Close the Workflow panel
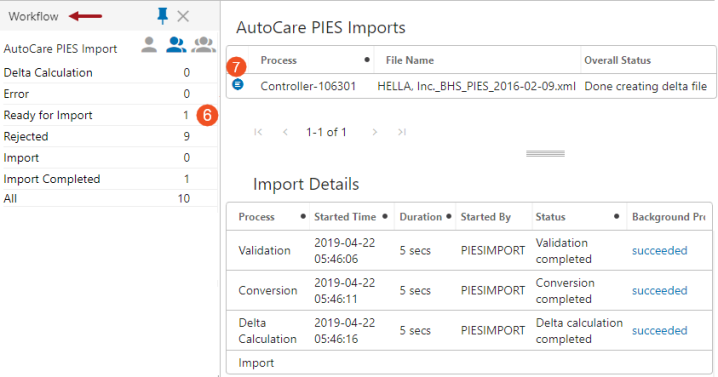 [x=183, y=16]
